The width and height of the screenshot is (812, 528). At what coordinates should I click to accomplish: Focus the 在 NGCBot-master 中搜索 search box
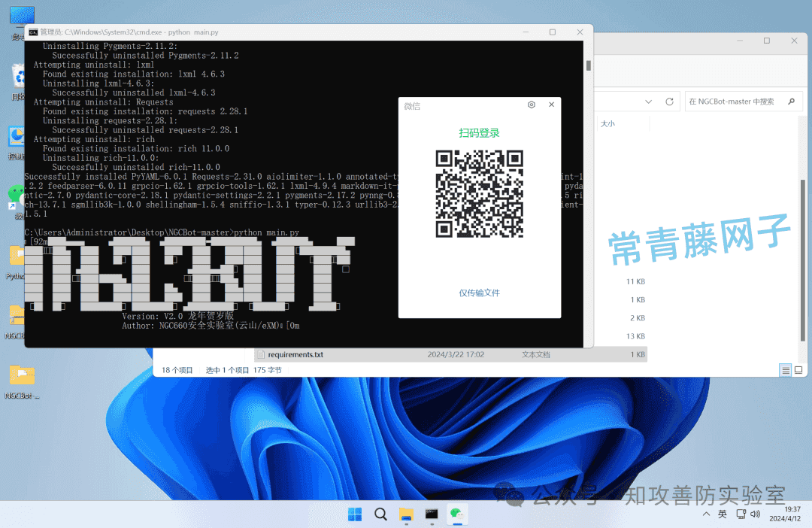(x=744, y=102)
